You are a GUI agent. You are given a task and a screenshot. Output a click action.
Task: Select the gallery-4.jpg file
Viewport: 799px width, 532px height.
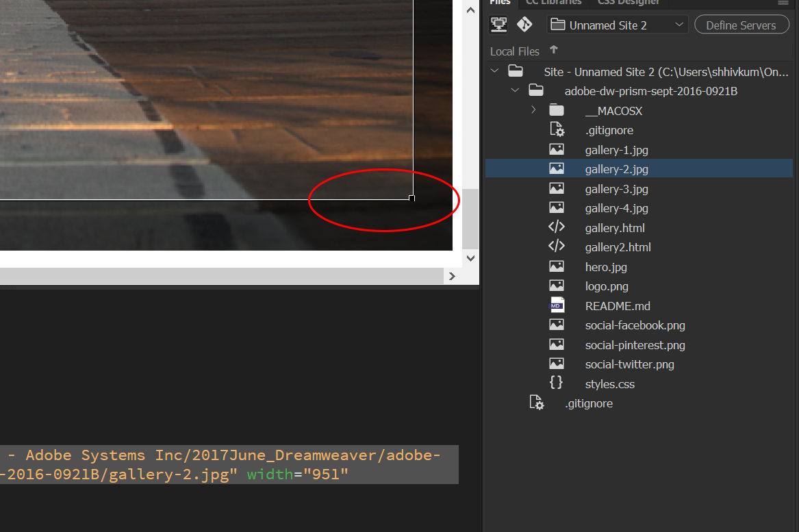click(x=616, y=207)
